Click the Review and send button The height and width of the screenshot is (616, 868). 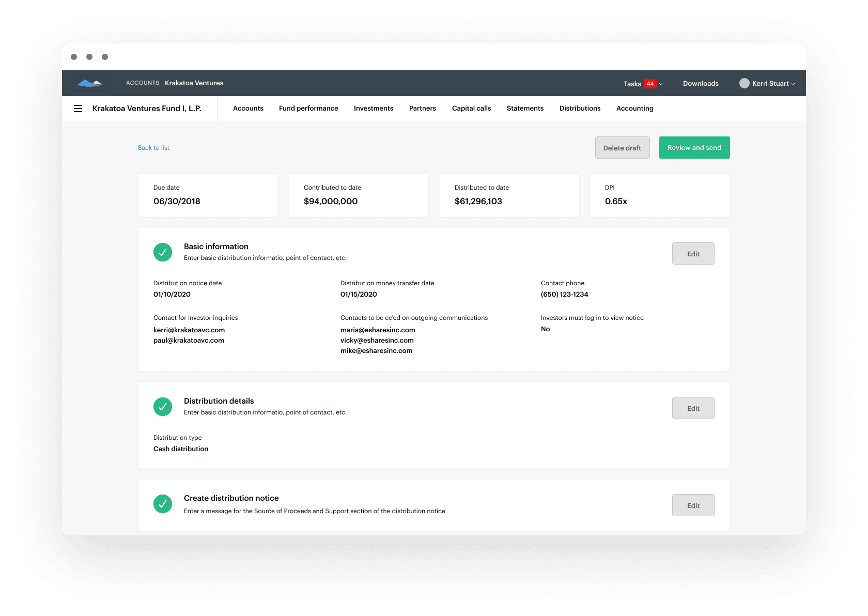(694, 147)
